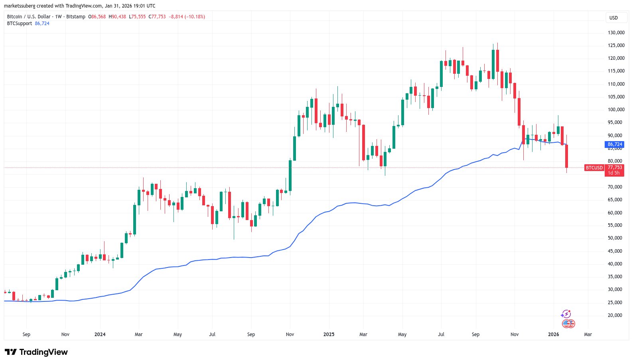Click the 100,000 level on price axis
The image size is (633, 364).
point(616,110)
